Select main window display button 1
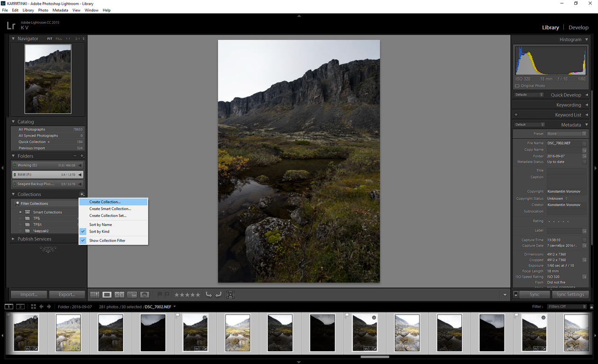 pos(9,307)
